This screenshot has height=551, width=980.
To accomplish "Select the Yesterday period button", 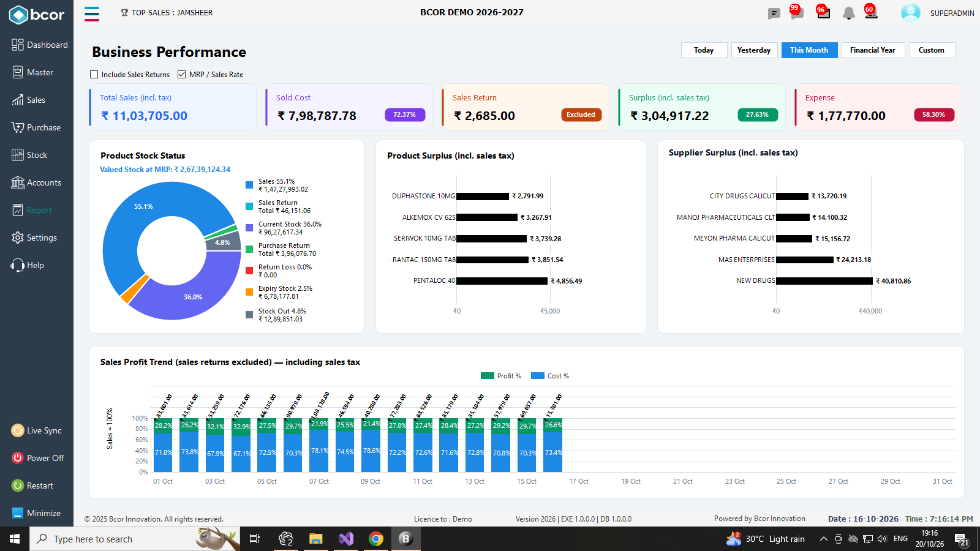I will pos(754,50).
